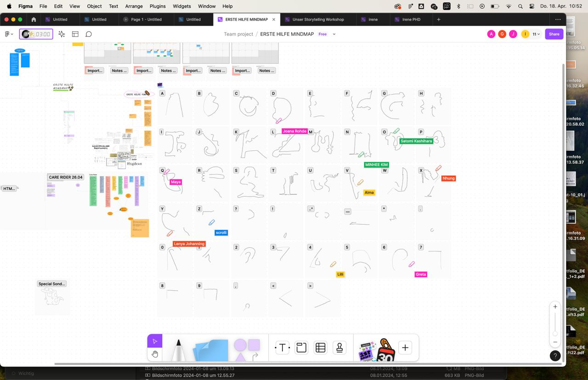Open the Stamp tool
This screenshot has height=380, width=588.
[x=339, y=348]
